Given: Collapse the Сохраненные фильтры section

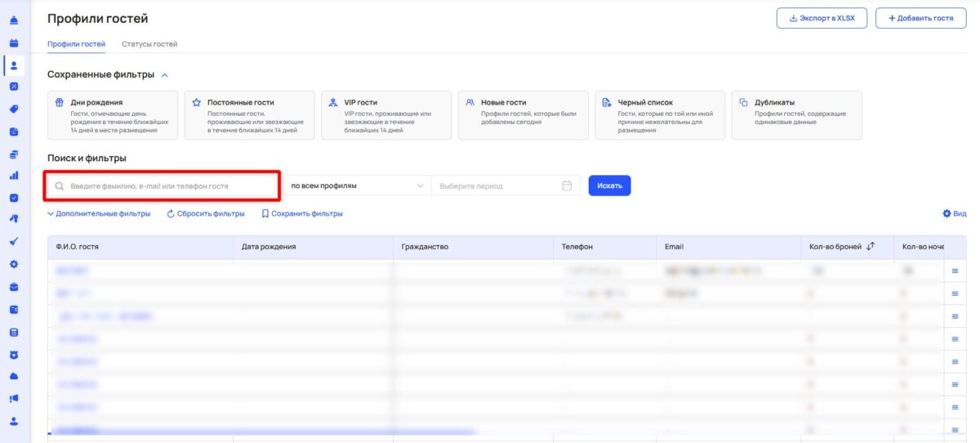Looking at the screenshot, I should tap(165, 75).
